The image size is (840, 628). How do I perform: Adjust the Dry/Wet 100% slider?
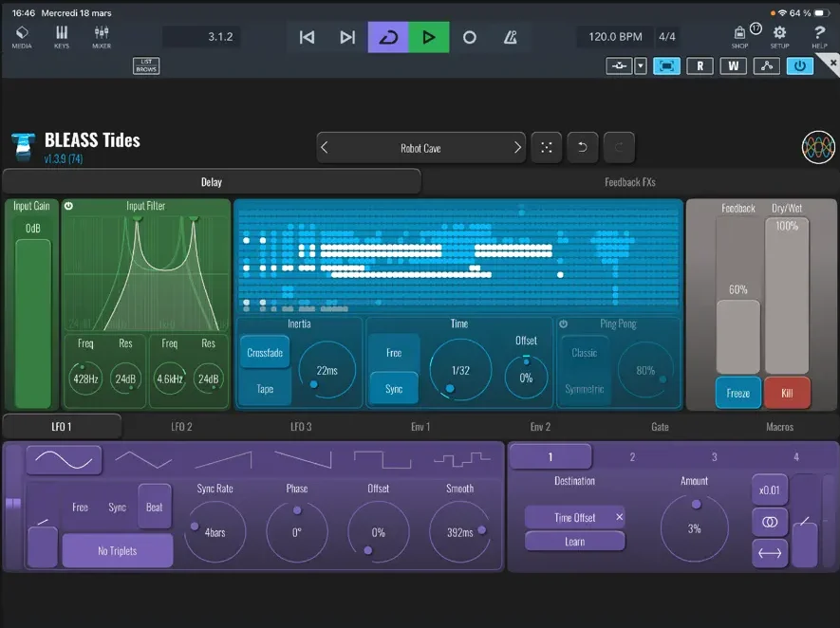pos(787,296)
